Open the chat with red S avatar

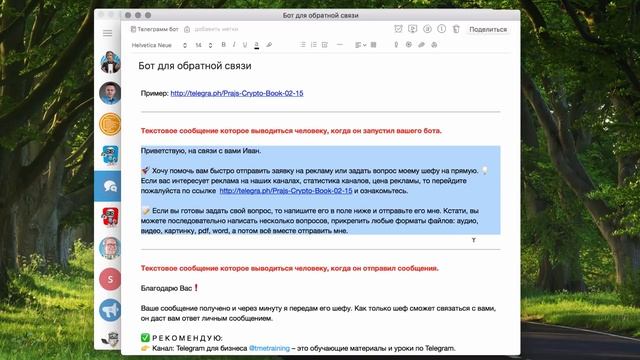110,279
